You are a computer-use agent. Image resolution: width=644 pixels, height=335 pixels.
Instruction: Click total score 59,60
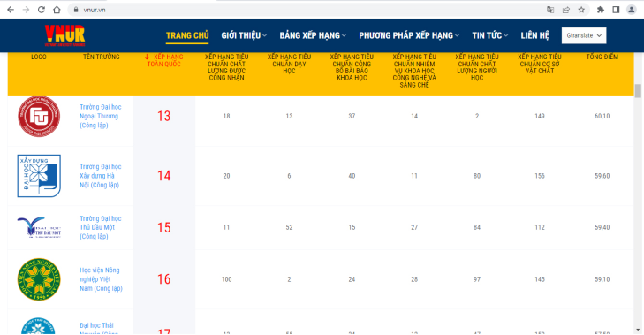click(x=602, y=176)
